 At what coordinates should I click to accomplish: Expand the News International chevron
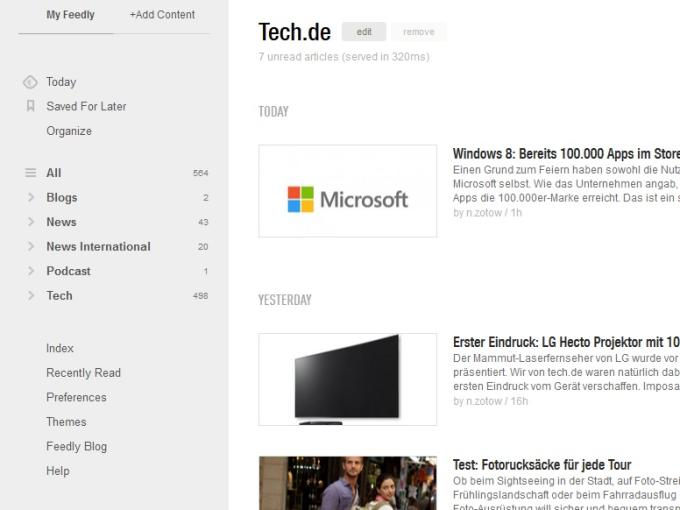(x=31, y=246)
